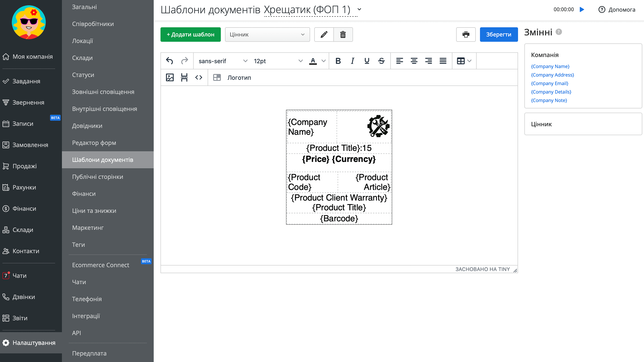Click the undo arrow in editor toolbar
This screenshot has height=362, width=644.
pos(169,61)
